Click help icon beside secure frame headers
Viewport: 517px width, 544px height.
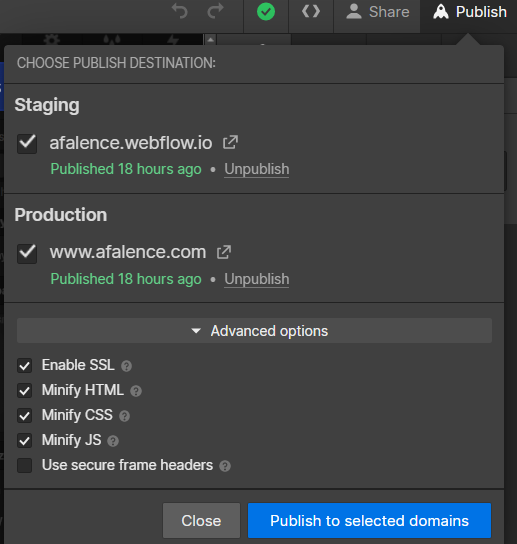pos(225,466)
